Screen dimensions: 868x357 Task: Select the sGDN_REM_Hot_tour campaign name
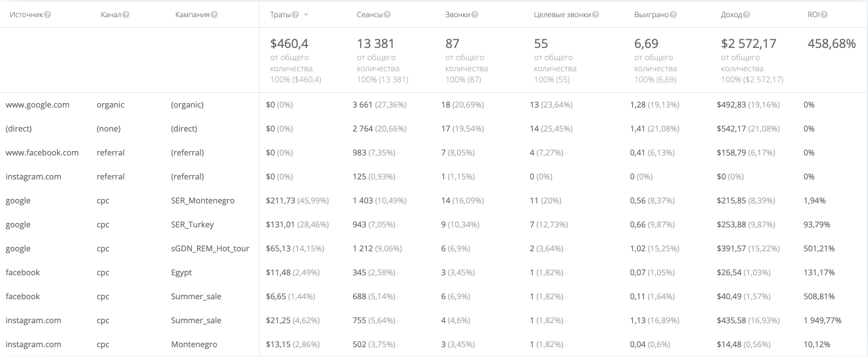tap(210, 249)
